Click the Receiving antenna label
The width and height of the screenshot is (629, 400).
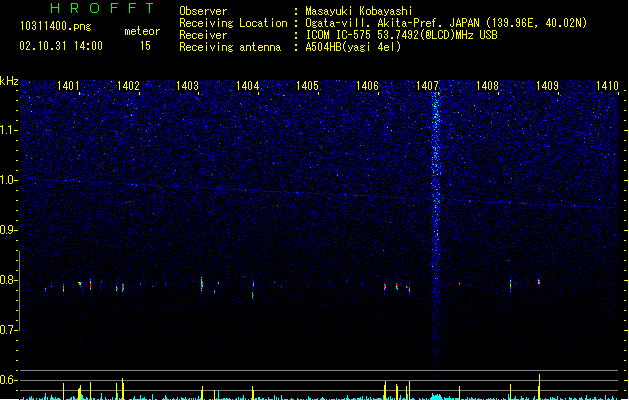tap(230, 47)
